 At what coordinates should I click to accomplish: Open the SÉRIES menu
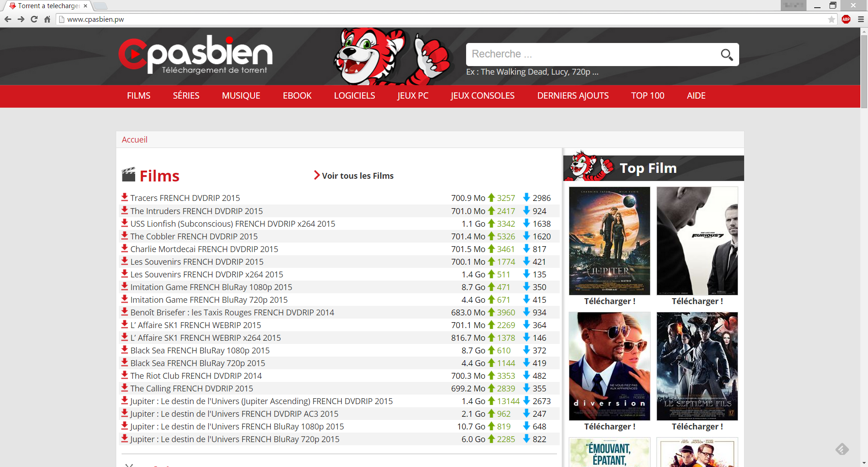(186, 96)
